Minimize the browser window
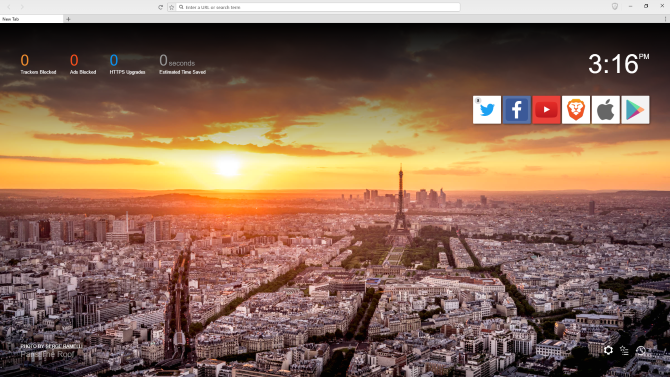 630,6
